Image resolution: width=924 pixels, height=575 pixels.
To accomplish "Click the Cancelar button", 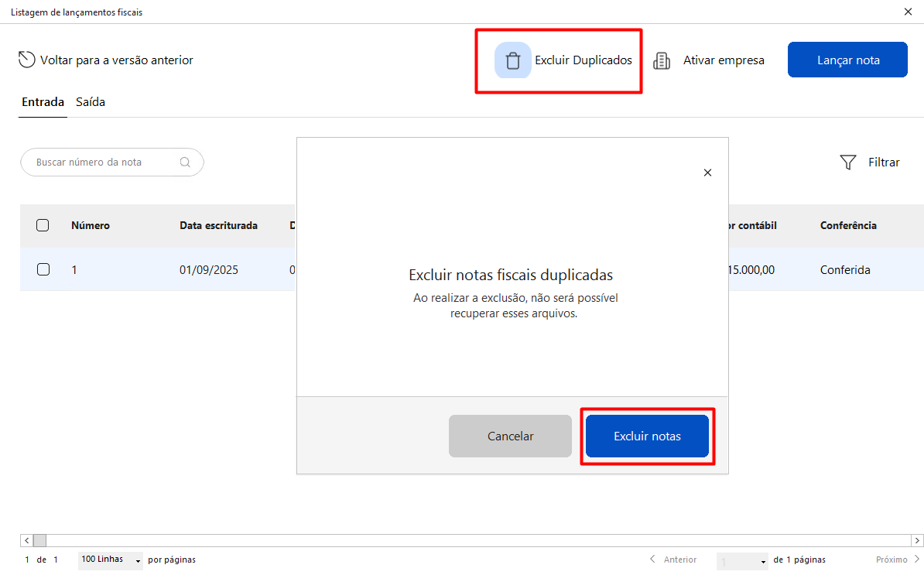I will [510, 436].
